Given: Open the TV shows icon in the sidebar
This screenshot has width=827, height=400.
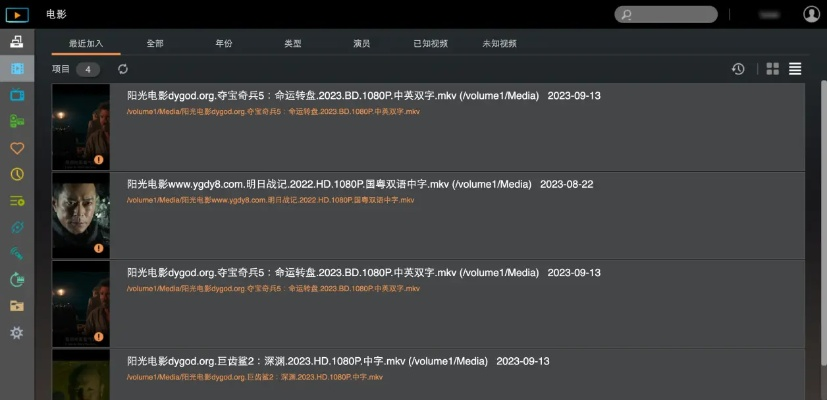Looking at the screenshot, I should point(16,95).
